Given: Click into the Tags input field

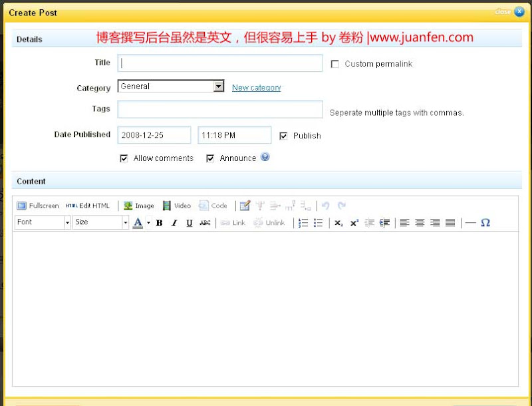Looking at the screenshot, I should pyautogui.click(x=220, y=109).
